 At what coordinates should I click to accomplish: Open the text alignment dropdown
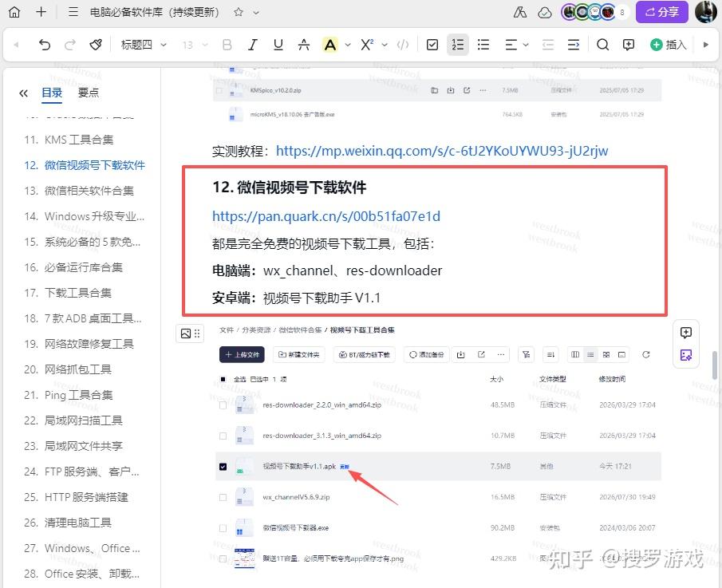tap(516, 45)
